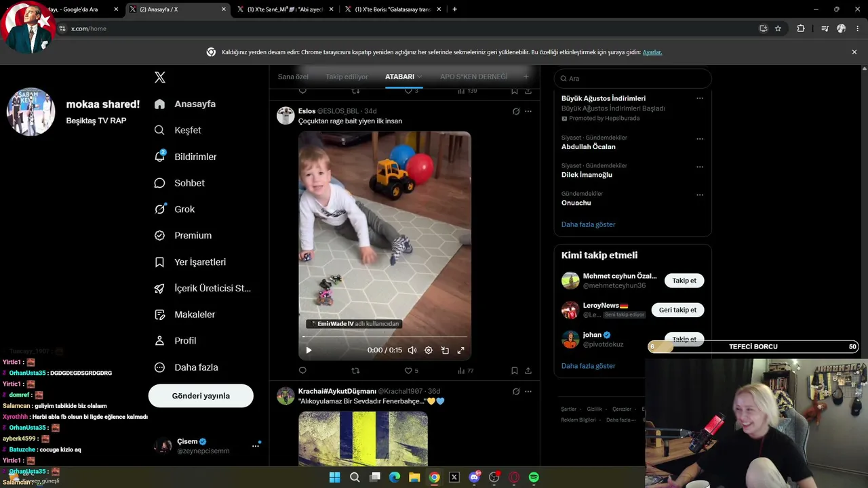Switch to browser tab X'te Sané_Ml

[284, 9]
